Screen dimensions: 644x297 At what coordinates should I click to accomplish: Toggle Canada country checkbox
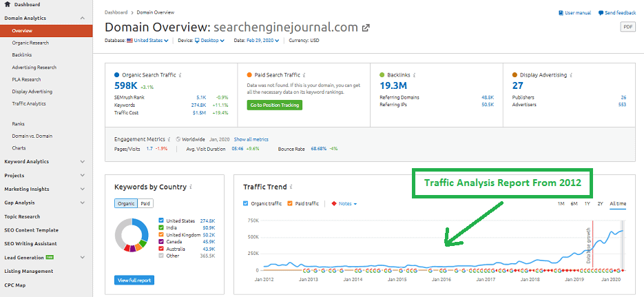point(161,242)
